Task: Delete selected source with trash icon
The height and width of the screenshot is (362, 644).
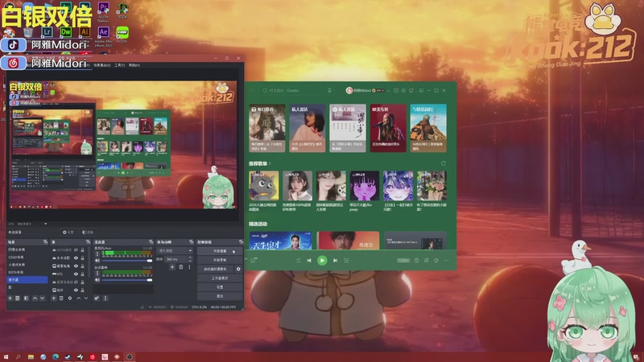Action: tap(61, 298)
